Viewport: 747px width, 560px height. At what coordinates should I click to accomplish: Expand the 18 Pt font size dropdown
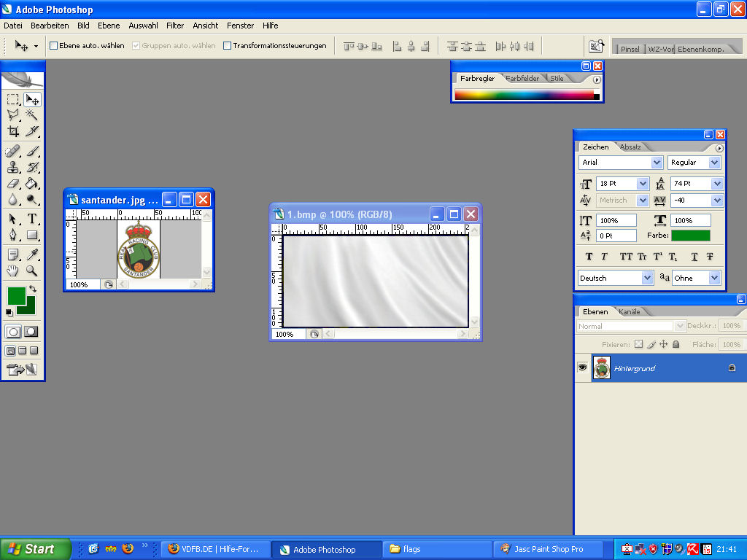[x=643, y=184]
